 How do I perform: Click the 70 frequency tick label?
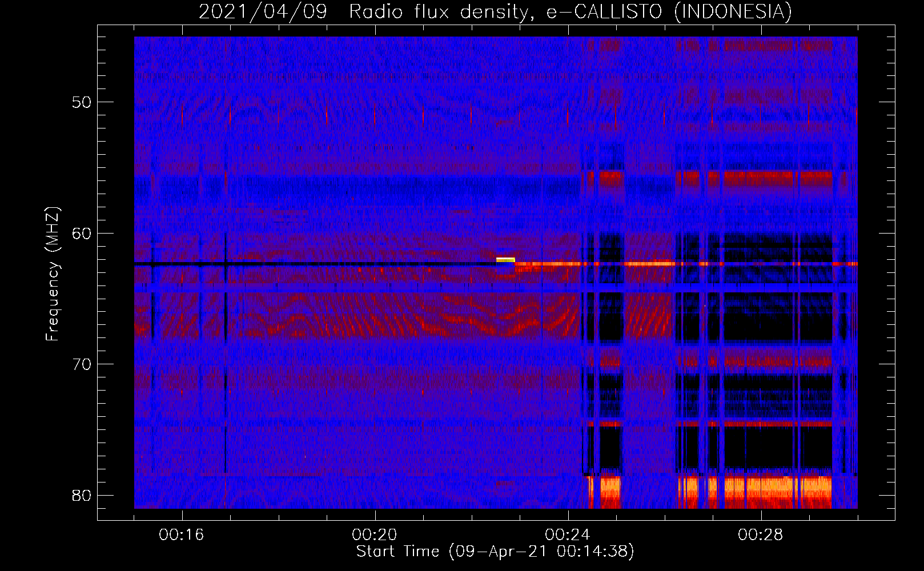tap(82, 364)
